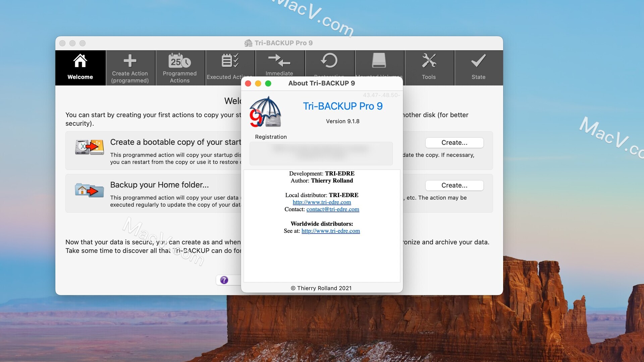Open the Tools tab
The width and height of the screenshot is (644, 362).
point(429,68)
